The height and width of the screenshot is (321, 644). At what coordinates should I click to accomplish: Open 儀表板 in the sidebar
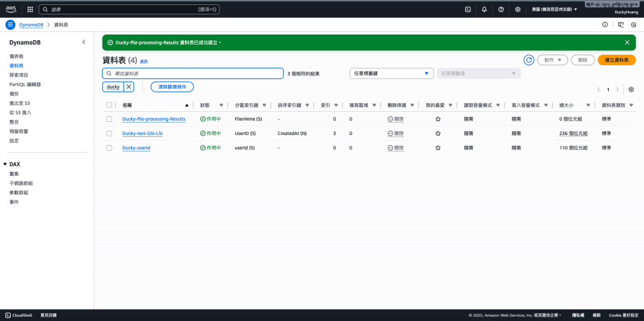(x=16, y=57)
